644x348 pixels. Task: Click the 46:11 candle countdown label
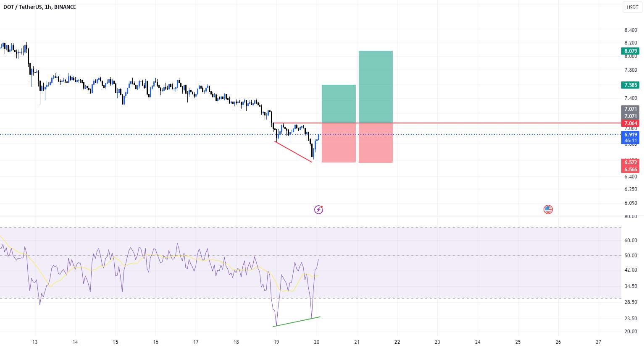coord(631,141)
